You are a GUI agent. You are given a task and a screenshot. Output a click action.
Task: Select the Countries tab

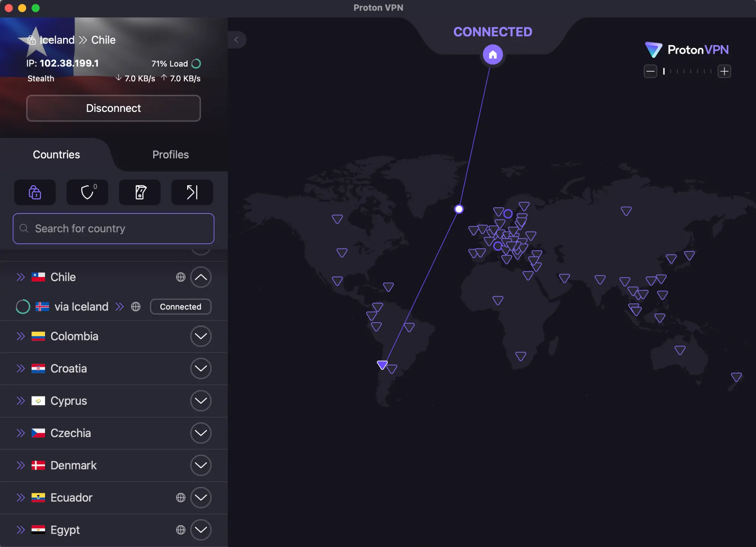pyautogui.click(x=56, y=154)
